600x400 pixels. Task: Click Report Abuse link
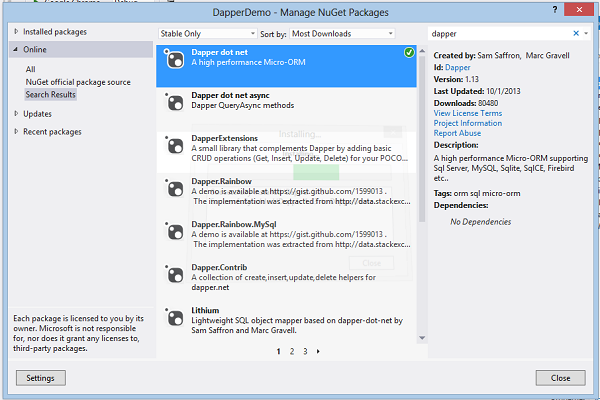(457, 133)
